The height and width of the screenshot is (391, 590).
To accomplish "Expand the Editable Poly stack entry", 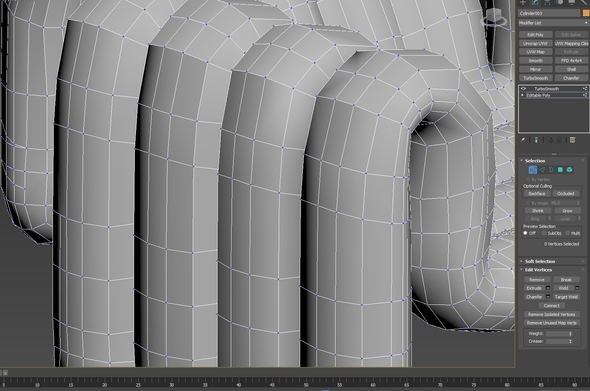I will [522, 95].
